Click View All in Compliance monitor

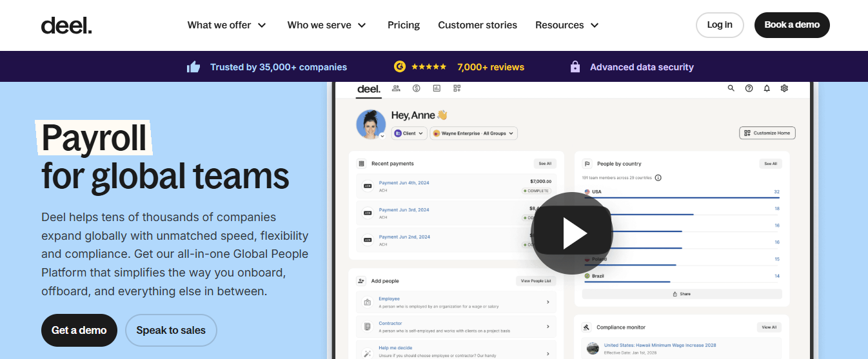(769, 327)
